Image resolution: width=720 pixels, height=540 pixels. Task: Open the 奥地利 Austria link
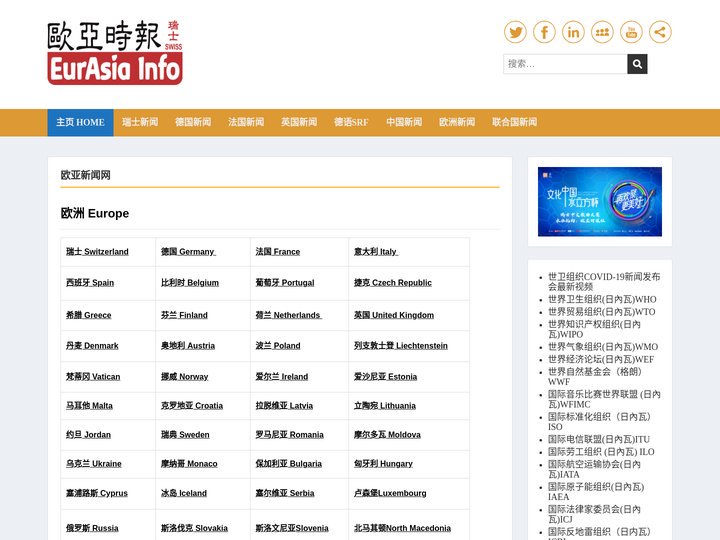click(x=188, y=346)
